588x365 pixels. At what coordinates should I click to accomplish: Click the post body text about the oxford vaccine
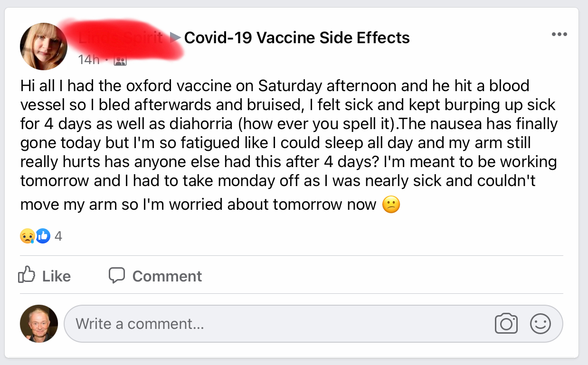pos(289,145)
